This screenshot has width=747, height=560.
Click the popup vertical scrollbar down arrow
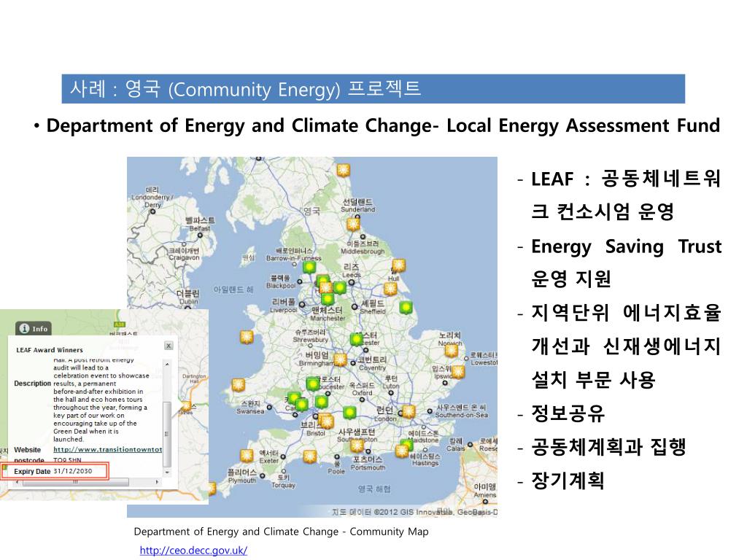tap(167, 472)
